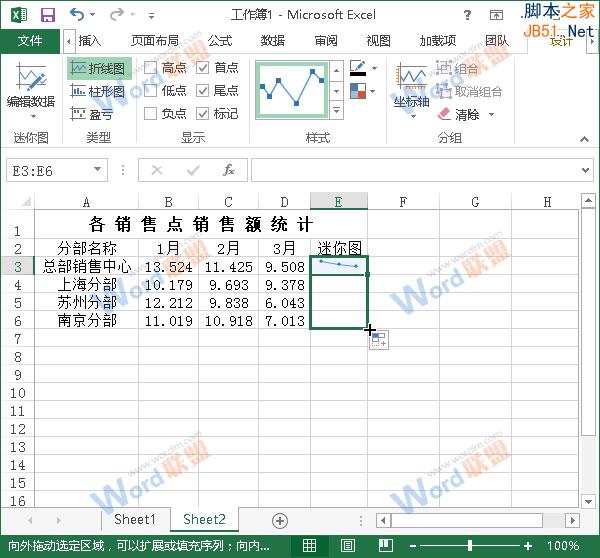Click zoom out minus button

412,546
